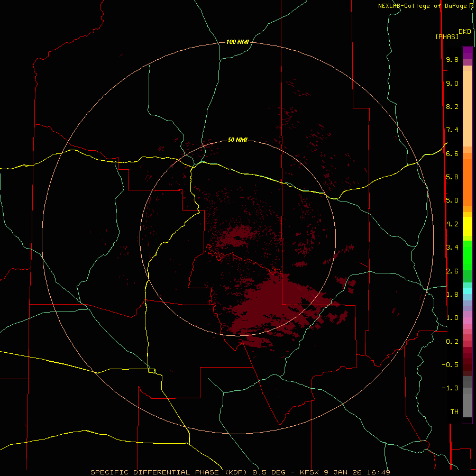
Task: Click the 8.2 scale label
Action: pyautogui.click(x=452, y=106)
